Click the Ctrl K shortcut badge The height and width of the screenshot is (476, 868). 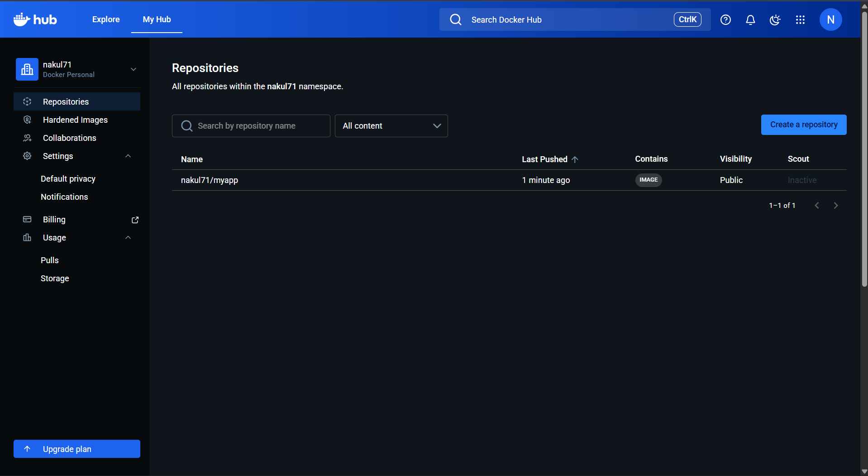(687, 19)
